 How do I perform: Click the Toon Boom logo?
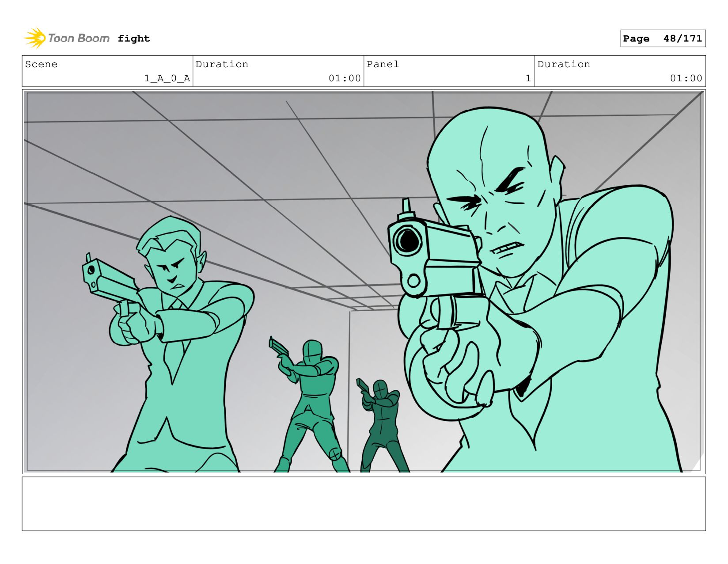(x=67, y=38)
